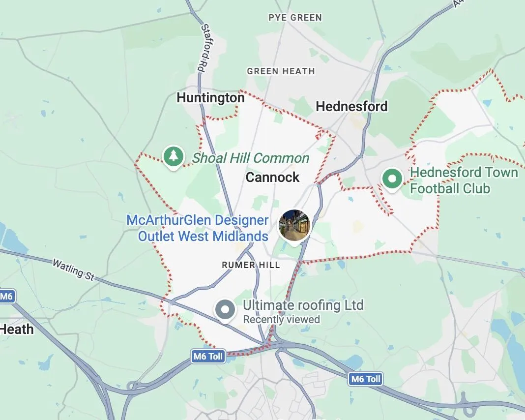The height and width of the screenshot is (420, 525).
Task: Click the Ultimate roofing Ltd grey pin
Action: (225, 310)
